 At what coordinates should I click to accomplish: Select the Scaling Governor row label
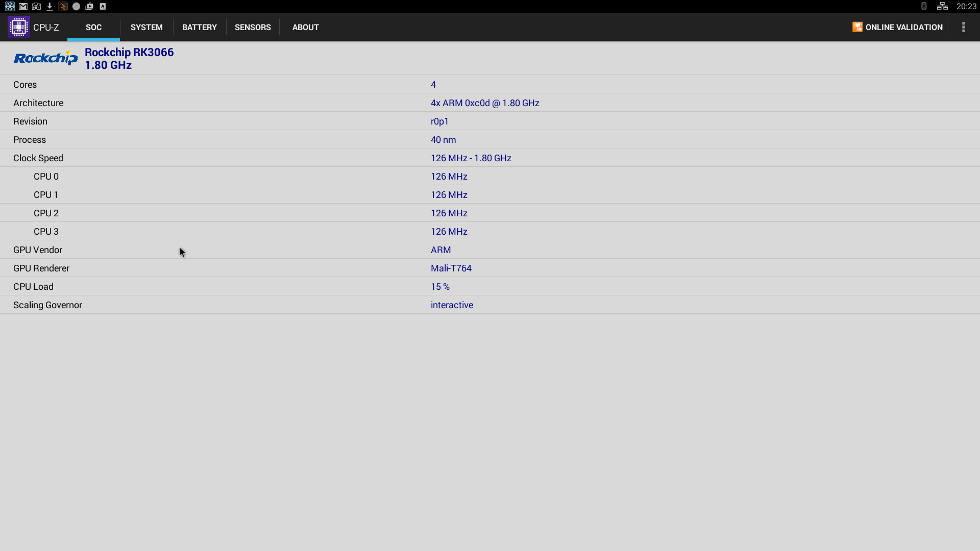[47, 305]
